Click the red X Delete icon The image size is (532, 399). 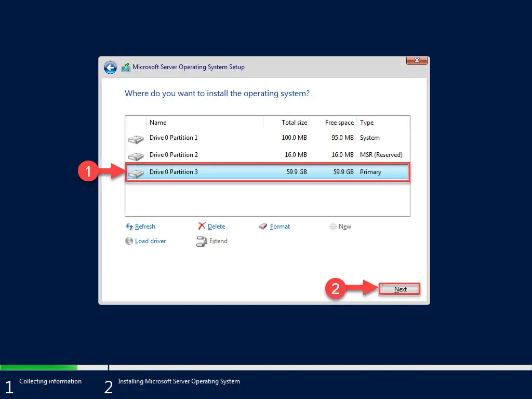pyautogui.click(x=203, y=227)
